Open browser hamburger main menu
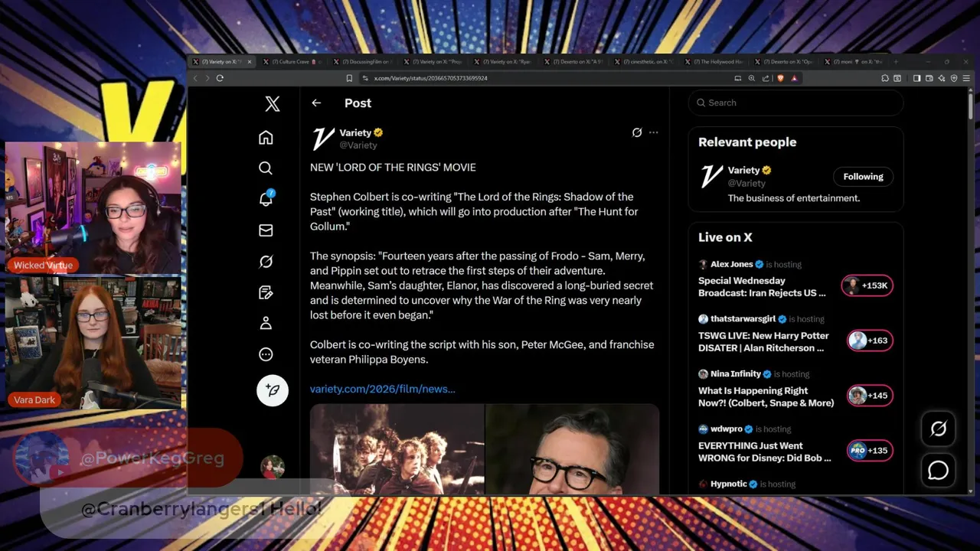This screenshot has width=980, height=551. (967, 78)
